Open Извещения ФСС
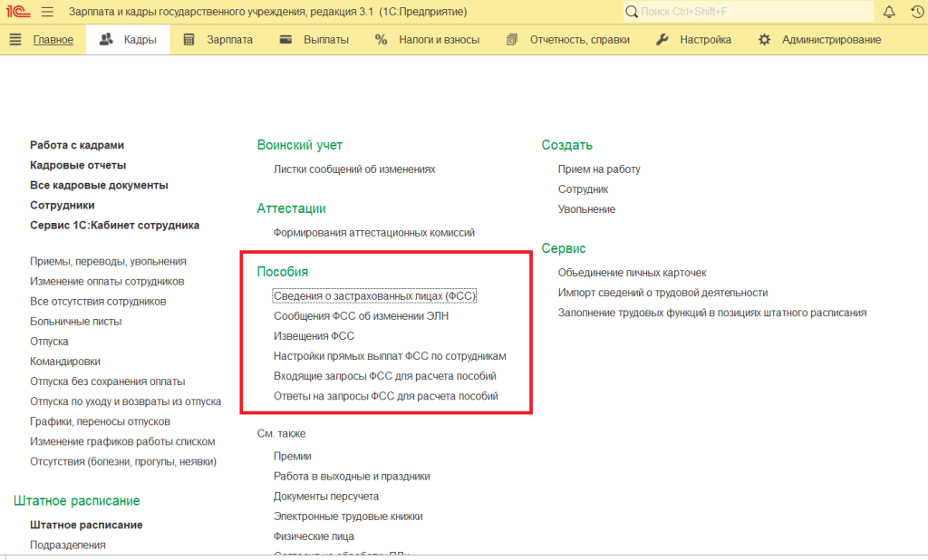 coord(314,336)
